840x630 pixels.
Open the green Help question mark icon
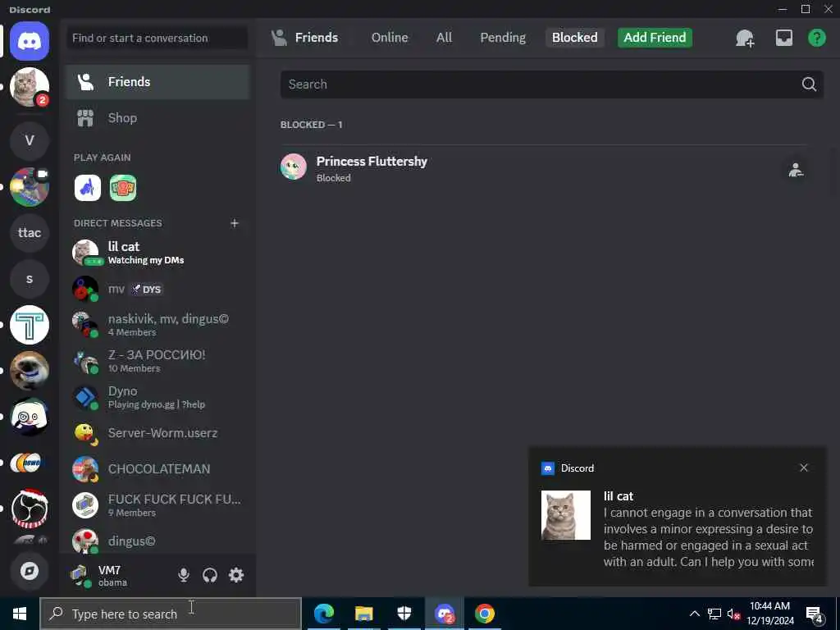click(816, 38)
